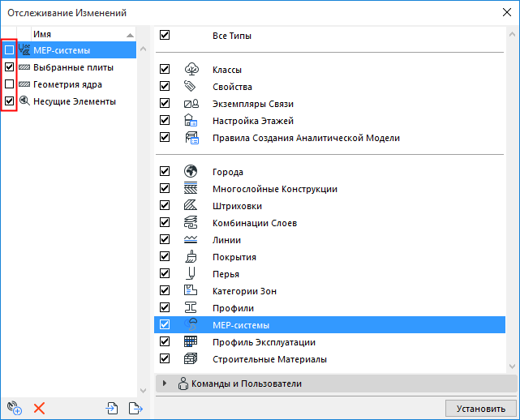Screen dimensions: 520x420
Task: Uncheck the Города checkbox
Action: (x=165, y=171)
